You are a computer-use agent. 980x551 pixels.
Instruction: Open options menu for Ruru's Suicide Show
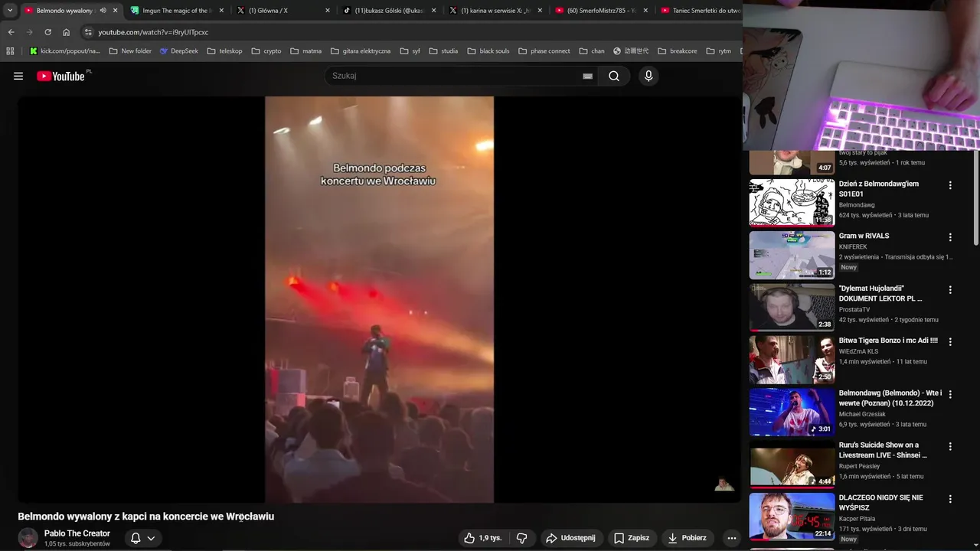[x=950, y=446]
